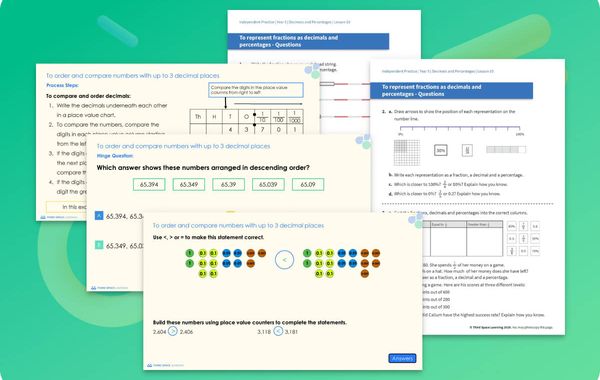Click the large circled < between counter groups
The image size is (600, 380).
pyautogui.click(x=284, y=260)
